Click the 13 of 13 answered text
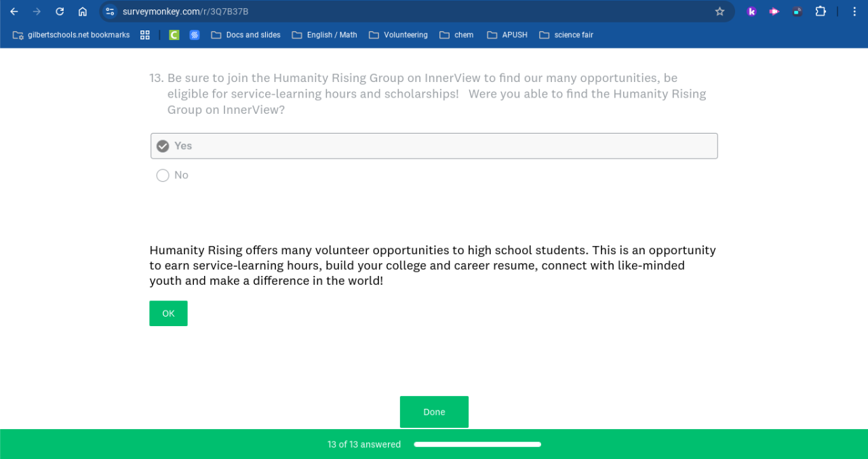Viewport: 868px width, 459px height. click(x=364, y=445)
